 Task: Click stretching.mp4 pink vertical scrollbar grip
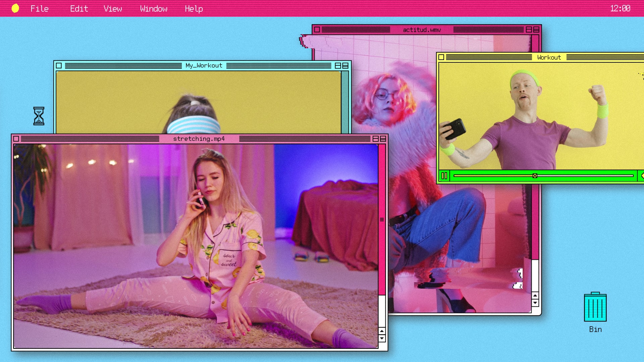coord(382,220)
